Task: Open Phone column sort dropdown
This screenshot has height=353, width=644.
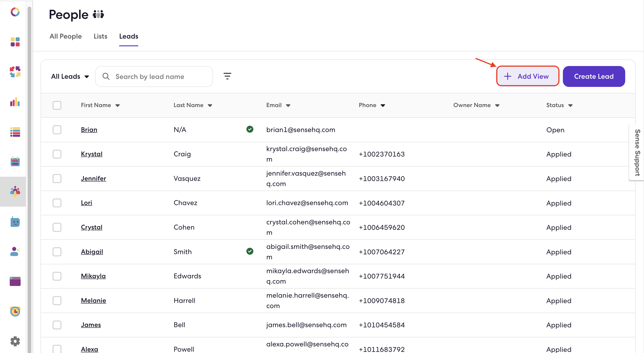Action: pos(383,105)
